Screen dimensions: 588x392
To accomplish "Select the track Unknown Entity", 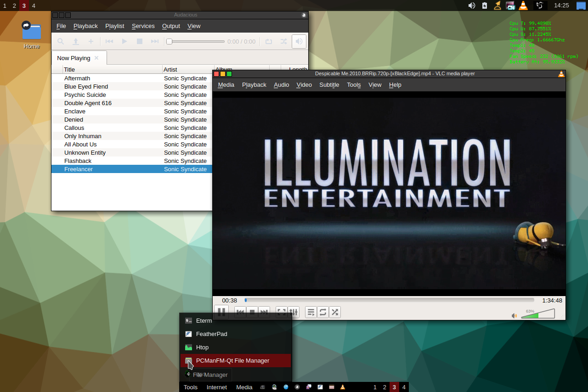I will coord(132,153).
